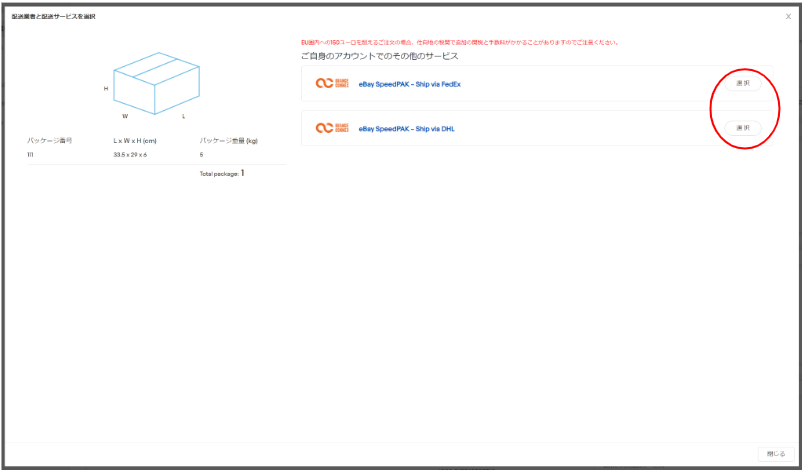The image size is (802, 470).
Task: Click the Total package count text
Action: (x=221, y=173)
